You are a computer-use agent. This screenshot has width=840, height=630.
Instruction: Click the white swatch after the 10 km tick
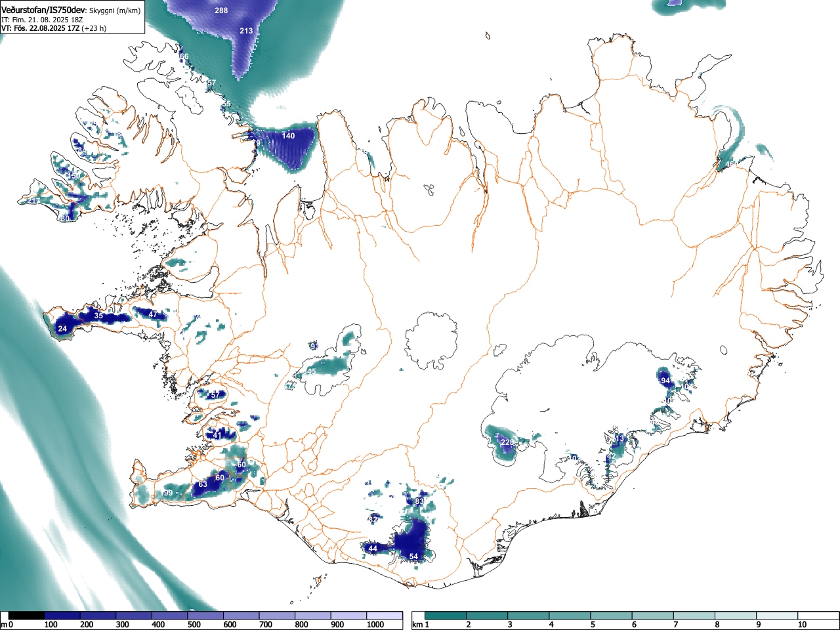point(818,616)
